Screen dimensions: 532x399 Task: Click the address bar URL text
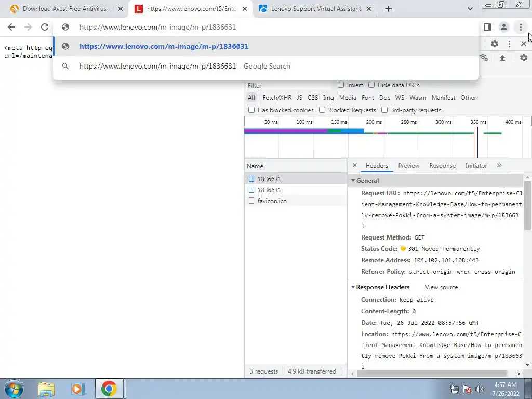point(157,27)
